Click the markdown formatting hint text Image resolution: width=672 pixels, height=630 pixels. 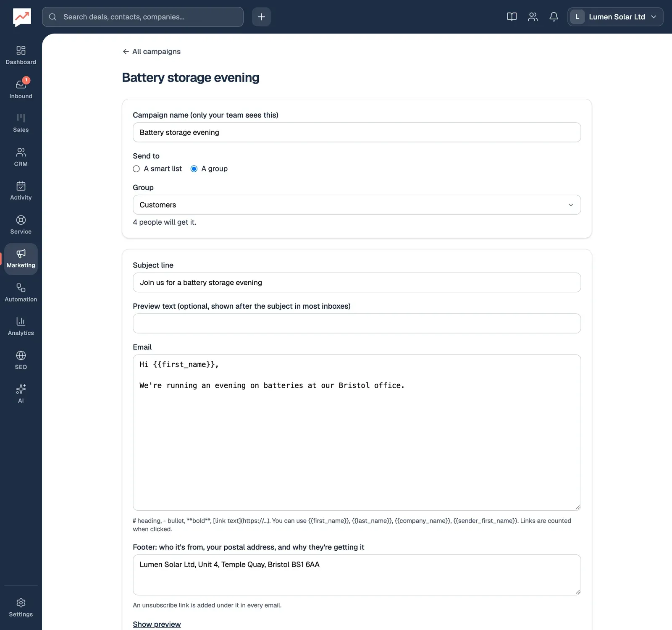(x=352, y=525)
